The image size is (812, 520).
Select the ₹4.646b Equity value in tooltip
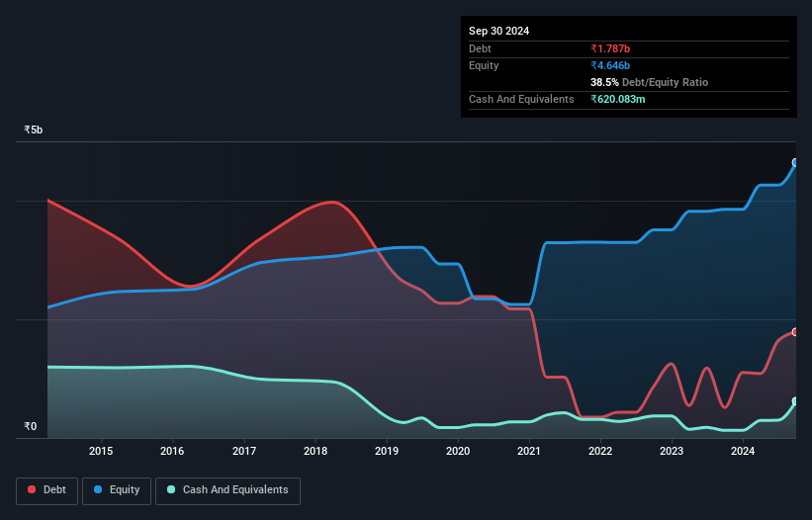point(610,65)
